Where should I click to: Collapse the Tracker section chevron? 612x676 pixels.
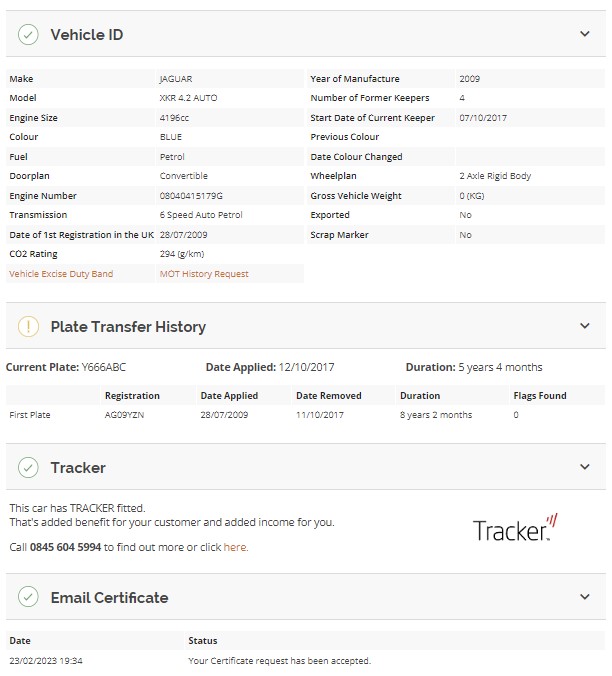[x=585, y=466]
